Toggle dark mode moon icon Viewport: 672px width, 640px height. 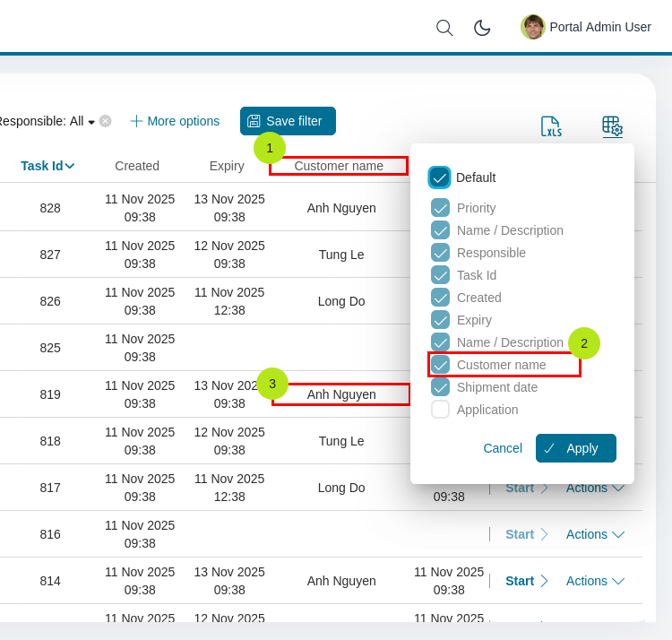482,28
